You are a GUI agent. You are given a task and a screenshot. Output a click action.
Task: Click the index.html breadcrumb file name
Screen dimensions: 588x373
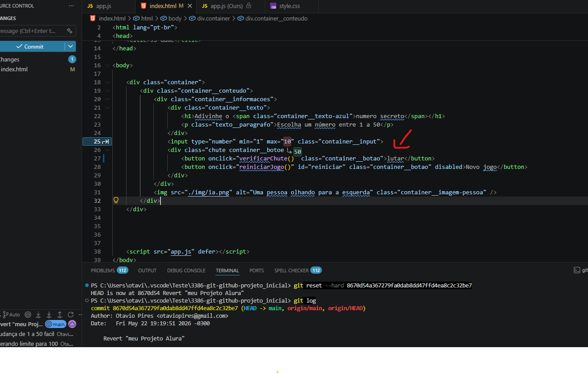[x=112, y=18]
